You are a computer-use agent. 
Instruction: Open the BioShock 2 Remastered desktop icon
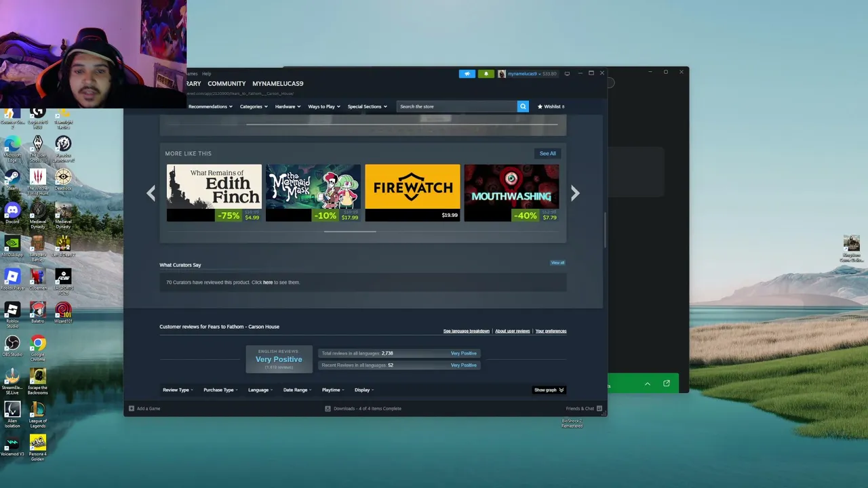click(x=572, y=423)
